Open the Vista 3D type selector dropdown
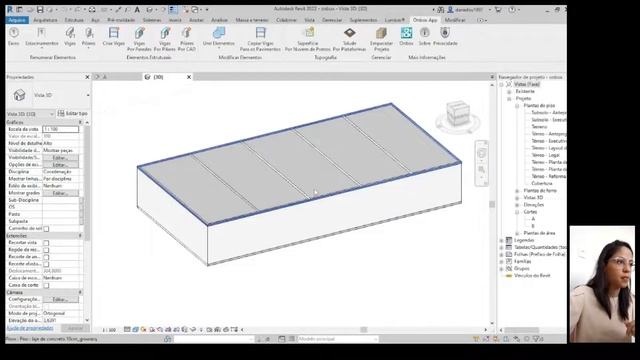The height and width of the screenshot is (360, 640). coord(88,95)
